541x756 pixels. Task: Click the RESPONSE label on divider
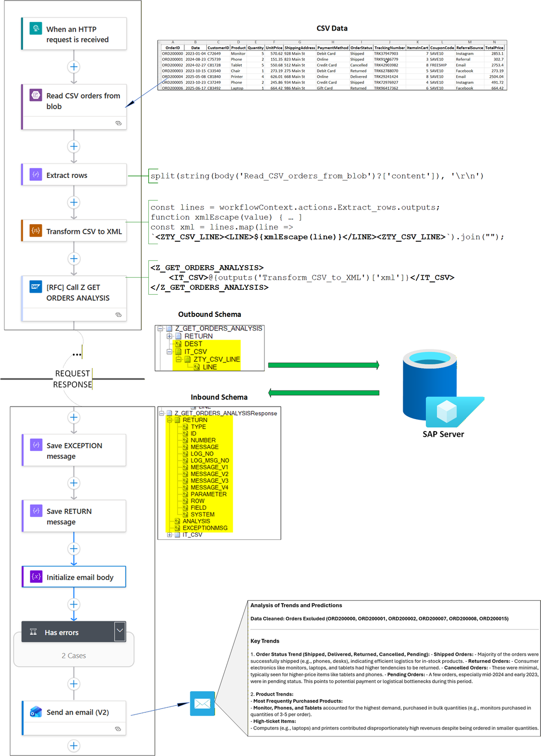(x=73, y=385)
